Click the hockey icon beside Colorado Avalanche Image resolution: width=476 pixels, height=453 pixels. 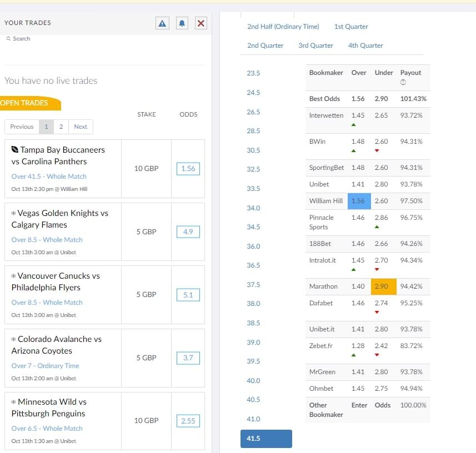coord(13,339)
